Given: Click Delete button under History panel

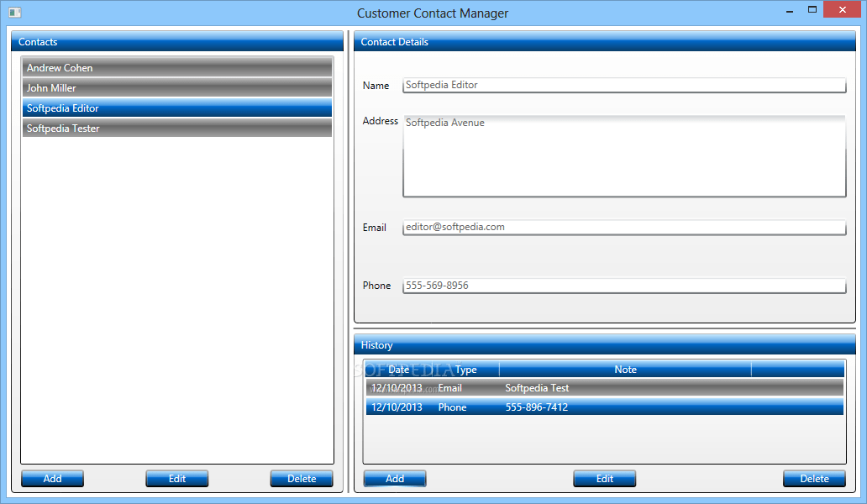Looking at the screenshot, I should [814, 479].
